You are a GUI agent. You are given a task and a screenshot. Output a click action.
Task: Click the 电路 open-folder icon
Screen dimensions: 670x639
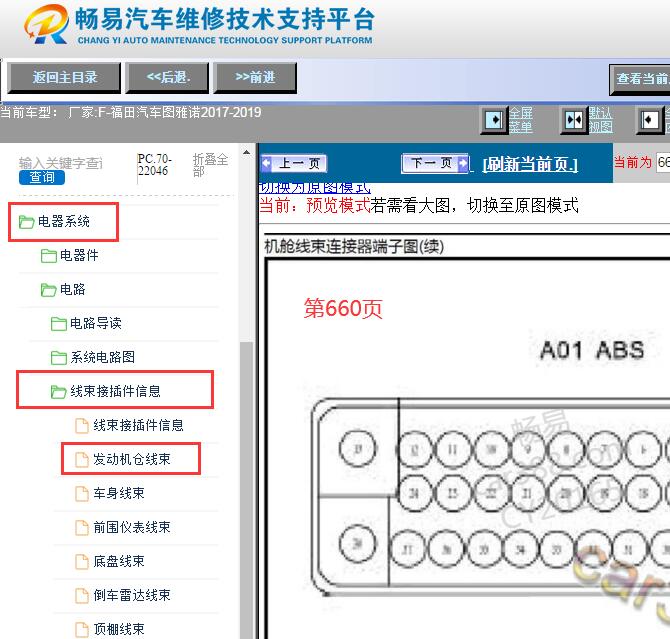48,290
